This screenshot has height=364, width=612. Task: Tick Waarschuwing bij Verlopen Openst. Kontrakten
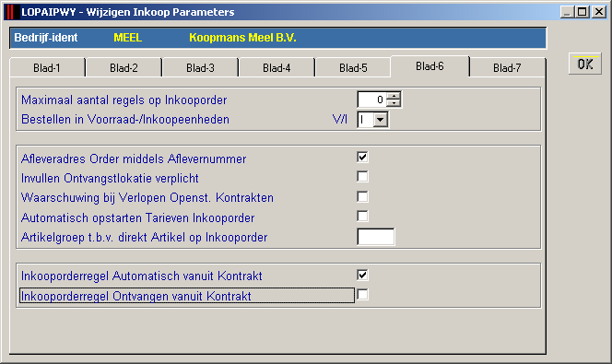click(362, 196)
